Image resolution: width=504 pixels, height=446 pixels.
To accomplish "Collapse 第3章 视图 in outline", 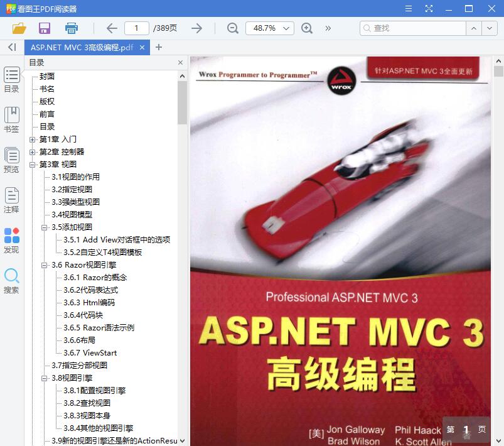I will tap(32, 165).
